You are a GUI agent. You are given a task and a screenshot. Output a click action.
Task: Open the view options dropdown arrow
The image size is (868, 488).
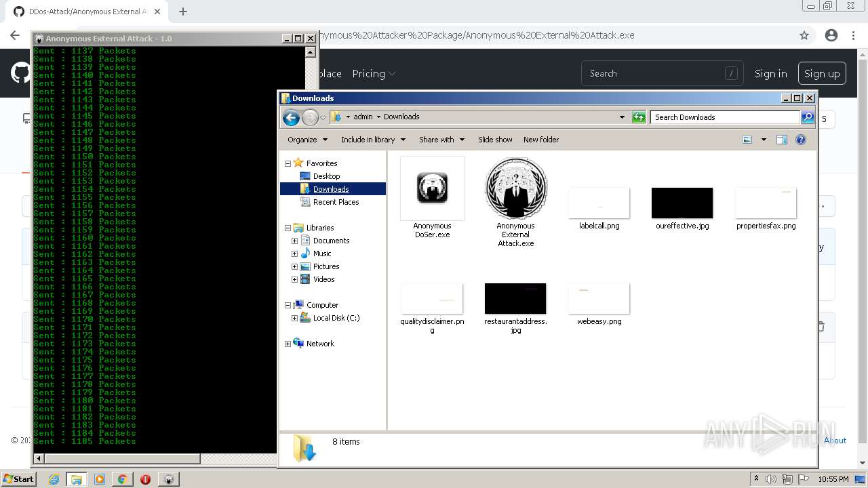click(764, 140)
